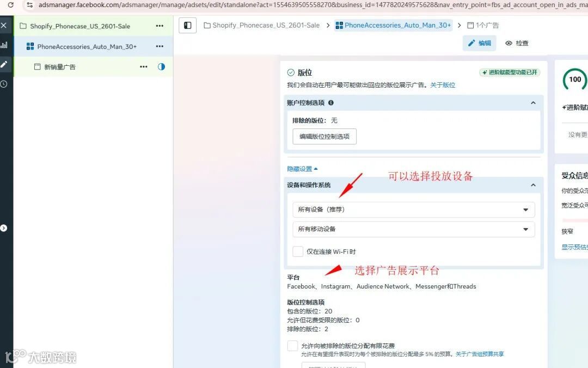
Task: Select the 新销量广告 ad in the tree
Action: click(x=60, y=67)
